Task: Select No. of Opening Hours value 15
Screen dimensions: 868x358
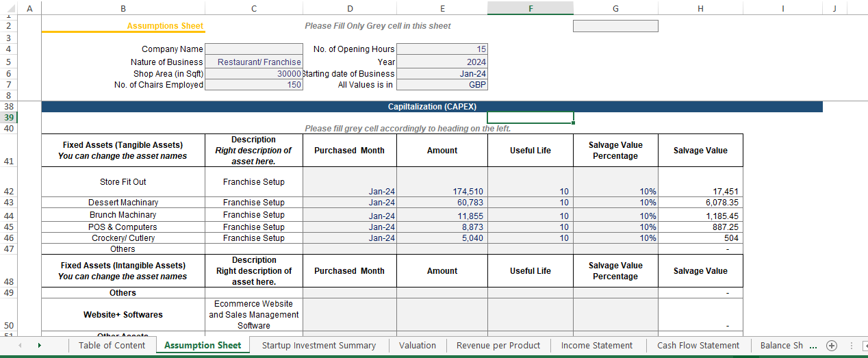Action: (442, 49)
